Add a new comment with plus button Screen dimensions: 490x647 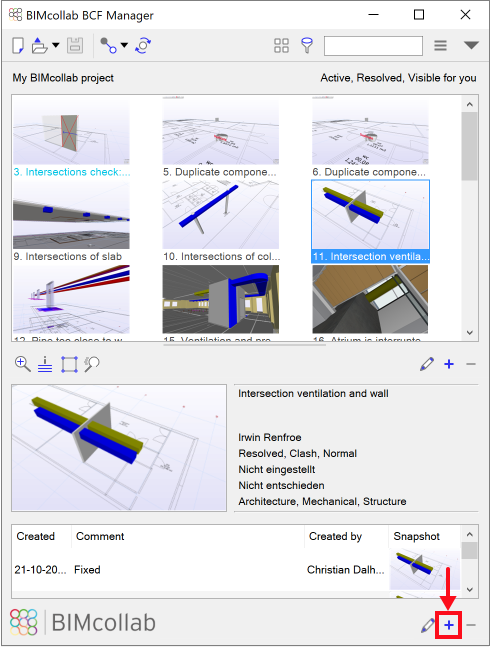pyautogui.click(x=449, y=625)
